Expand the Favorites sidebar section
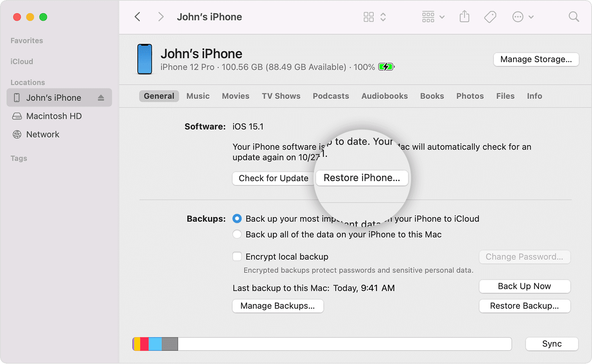 pyautogui.click(x=27, y=41)
